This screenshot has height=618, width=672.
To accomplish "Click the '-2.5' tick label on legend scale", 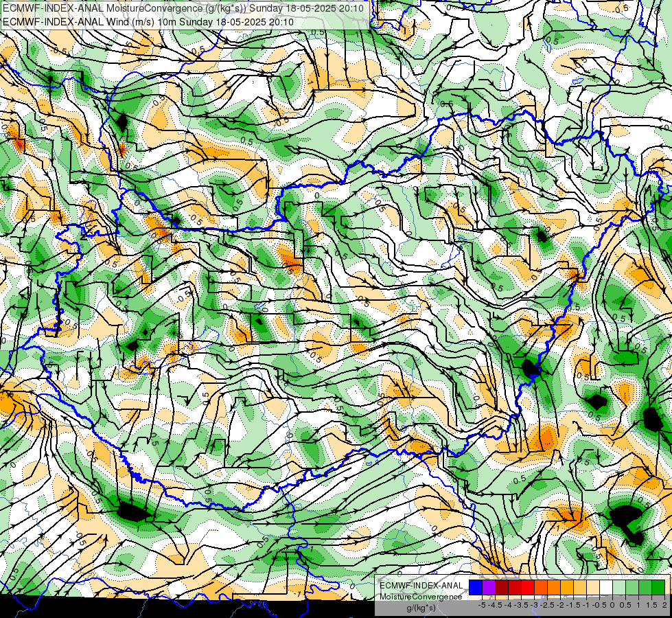I will [548, 605].
